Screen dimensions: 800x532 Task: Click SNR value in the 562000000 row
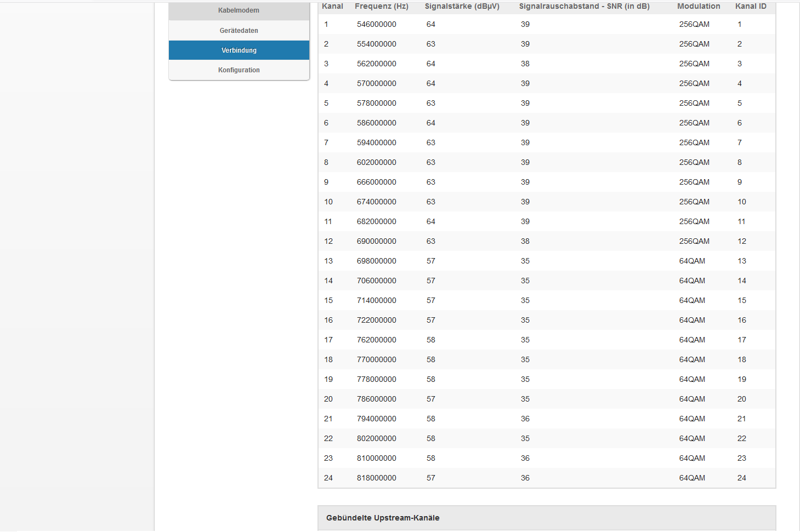[x=525, y=64]
